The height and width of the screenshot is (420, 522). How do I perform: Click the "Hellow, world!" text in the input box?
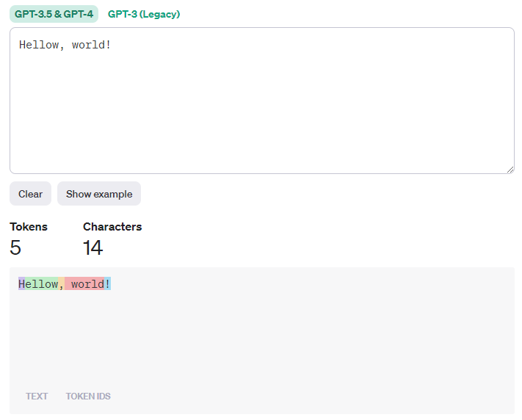(x=65, y=45)
